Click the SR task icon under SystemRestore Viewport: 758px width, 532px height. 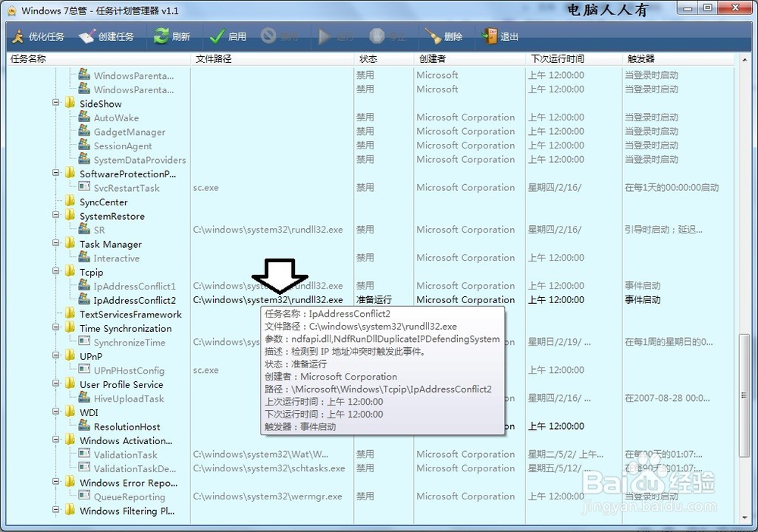click(x=84, y=229)
